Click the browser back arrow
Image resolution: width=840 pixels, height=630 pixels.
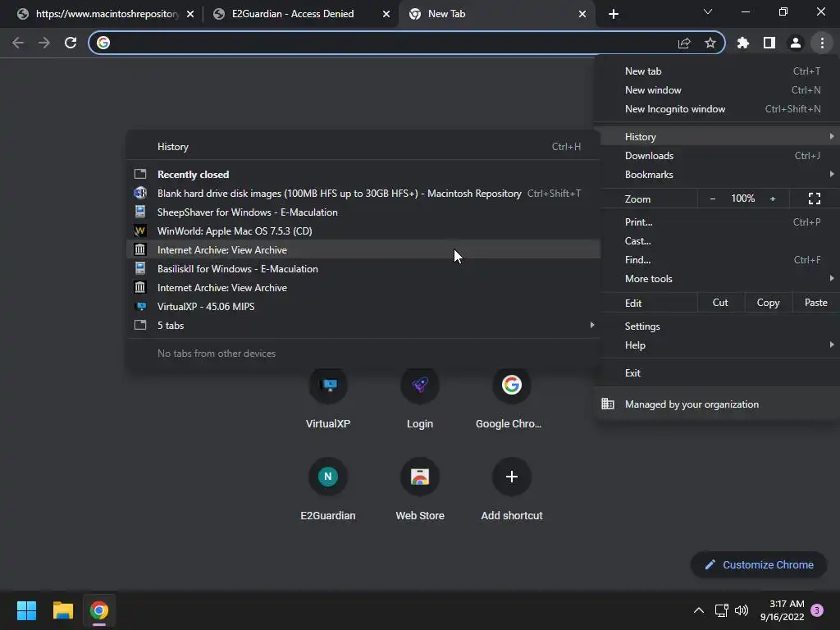coord(18,43)
